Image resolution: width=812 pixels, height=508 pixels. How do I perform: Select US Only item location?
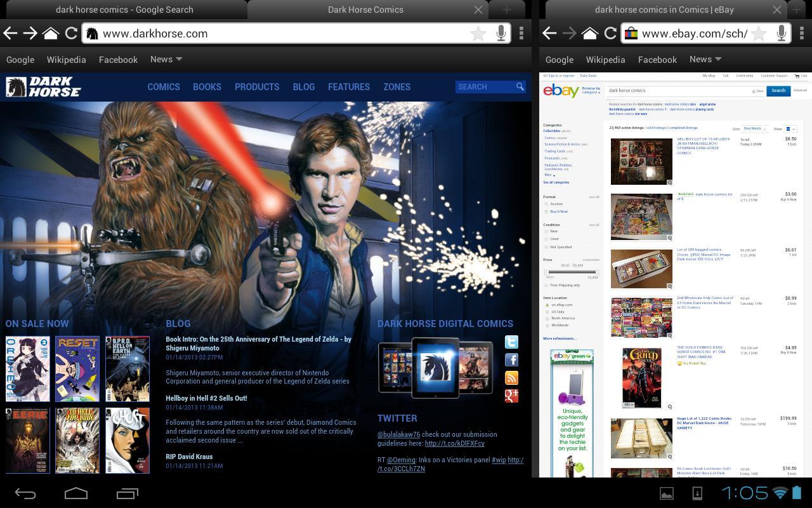tap(547, 312)
